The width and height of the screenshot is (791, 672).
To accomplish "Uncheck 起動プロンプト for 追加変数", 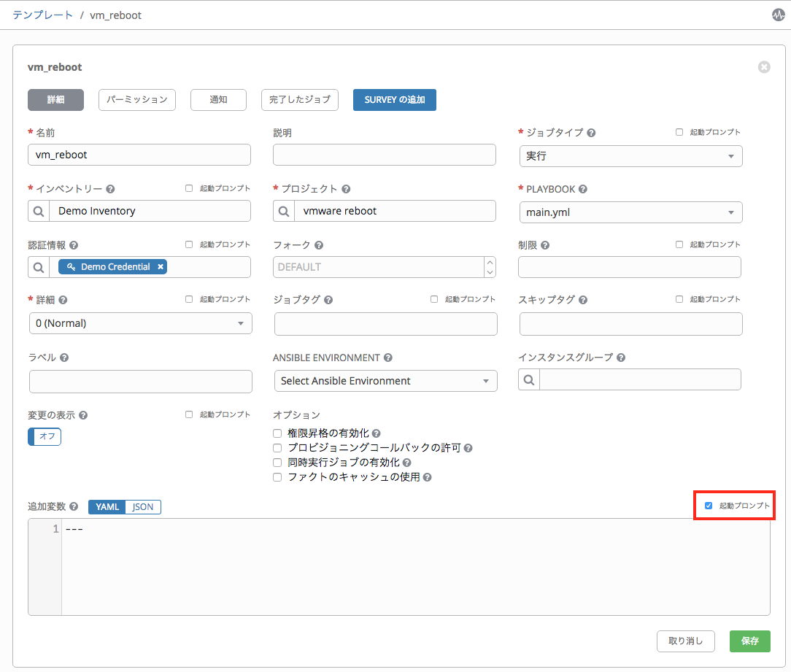I will pyautogui.click(x=709, y=506).
